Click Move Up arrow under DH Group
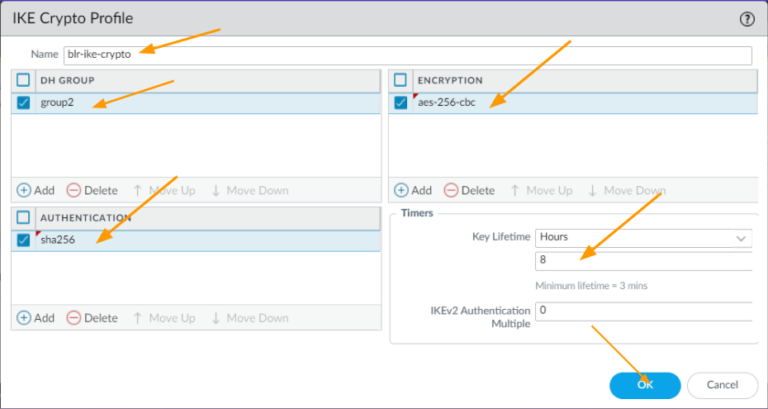Screen dimensions: 768x409 click(x=138, y=190)
